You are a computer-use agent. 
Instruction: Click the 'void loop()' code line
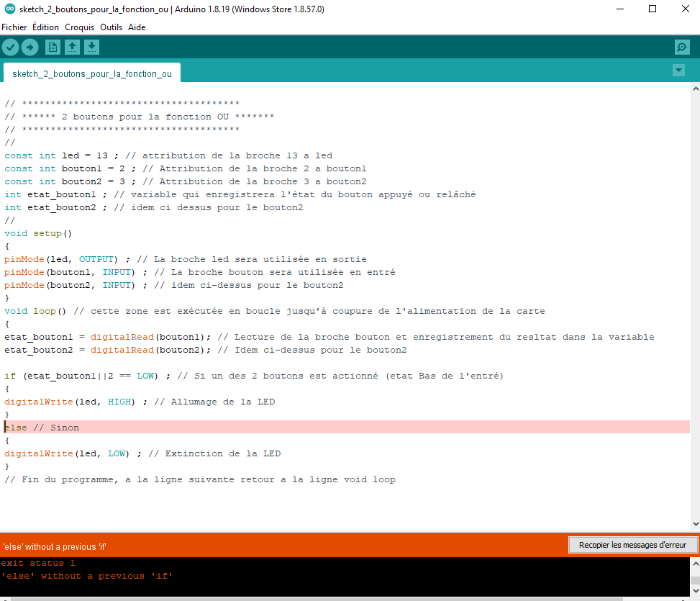275,311
